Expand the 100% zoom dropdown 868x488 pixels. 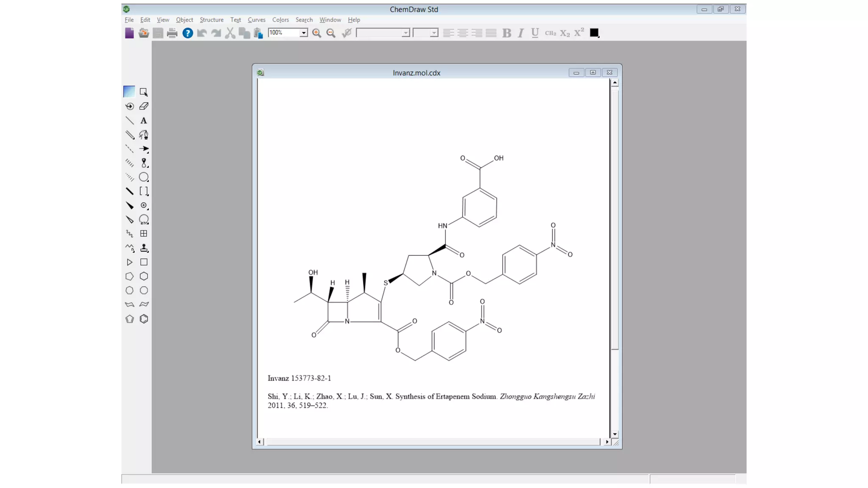303,33
